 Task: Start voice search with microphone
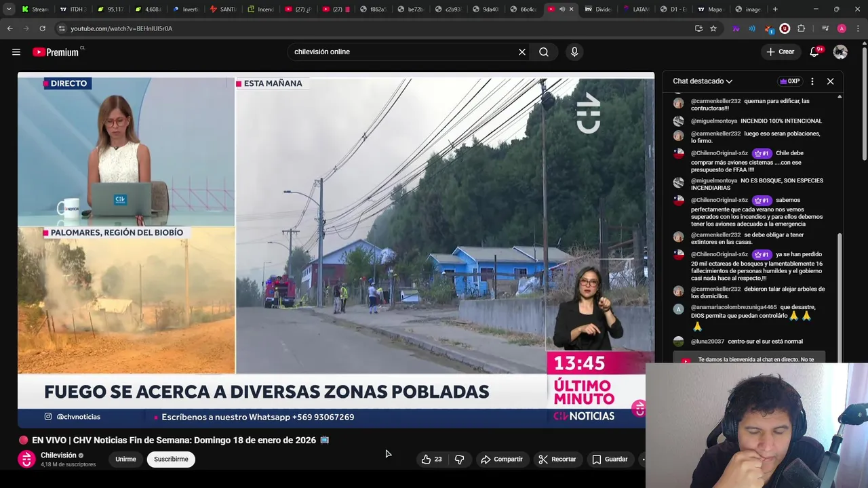(574, 52)
